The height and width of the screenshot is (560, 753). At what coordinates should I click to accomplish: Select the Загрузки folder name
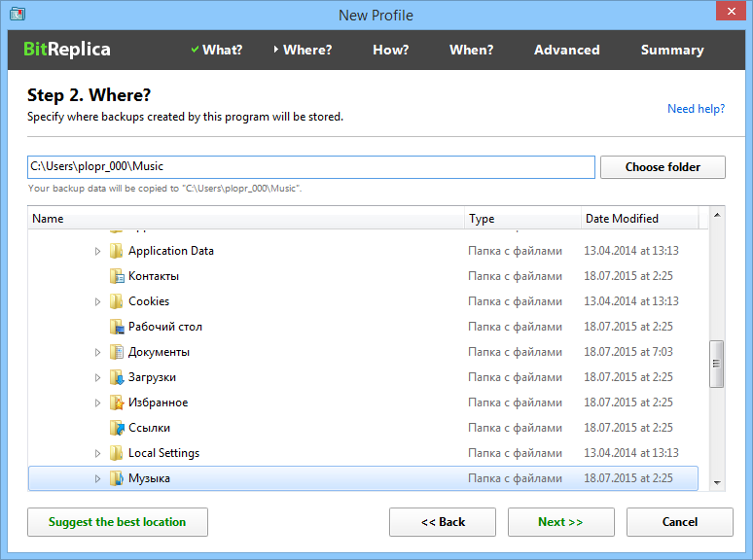(x=152, y=377)
